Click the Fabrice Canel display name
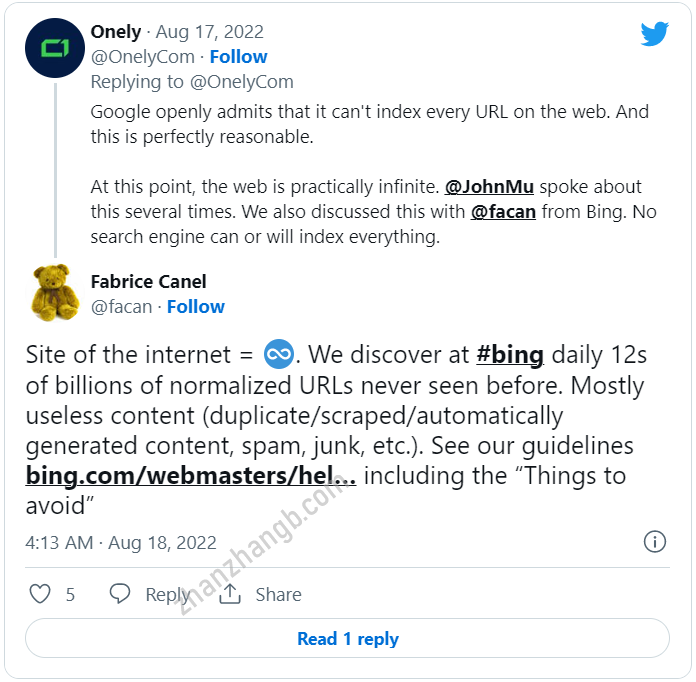This screenshot has width=696, height=682. pos(148,282)
